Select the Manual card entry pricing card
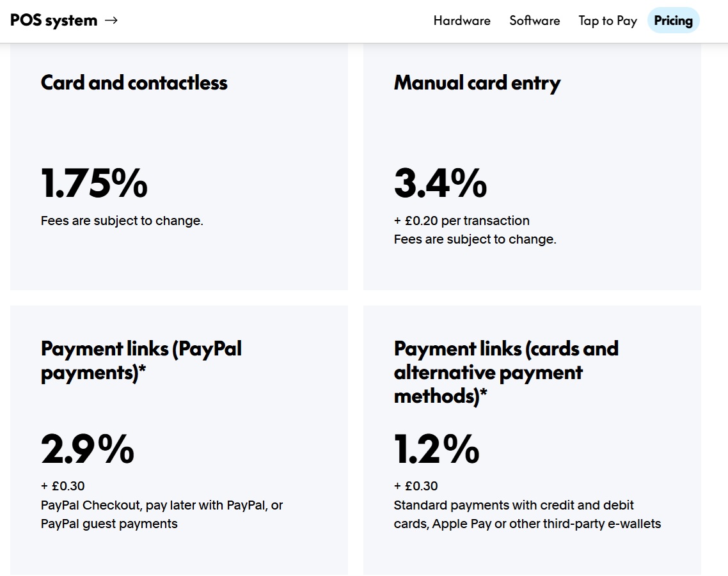The height and width of the screenshot is (576, 728). 532,166
